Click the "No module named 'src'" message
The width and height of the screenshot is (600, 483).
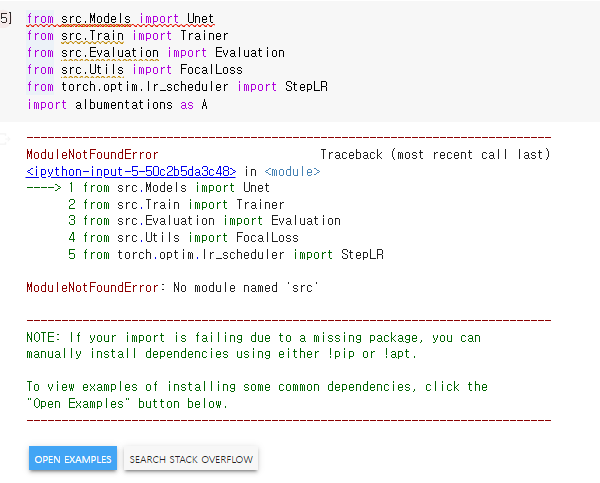pos(250,288)
